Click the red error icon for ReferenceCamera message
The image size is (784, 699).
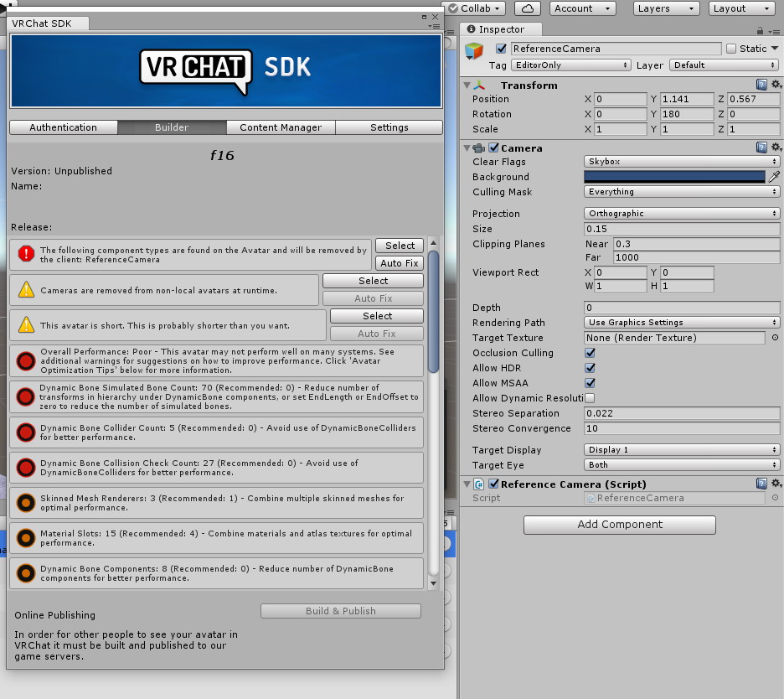click(x=26, y=254)
